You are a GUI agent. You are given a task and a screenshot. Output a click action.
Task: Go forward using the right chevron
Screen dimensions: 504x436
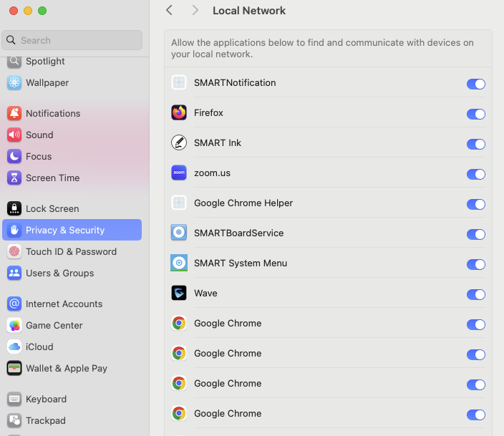pyautogui.click(x=195, y=11)
